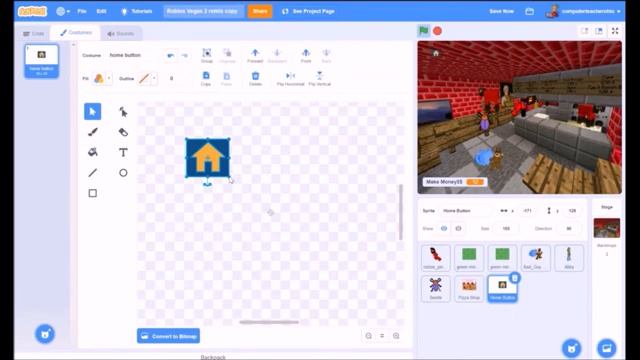The height and width of the screenshot is (360, 640).
Task: Delete the Home Button sprite via trash icon
Action: (x=515, y=278)
